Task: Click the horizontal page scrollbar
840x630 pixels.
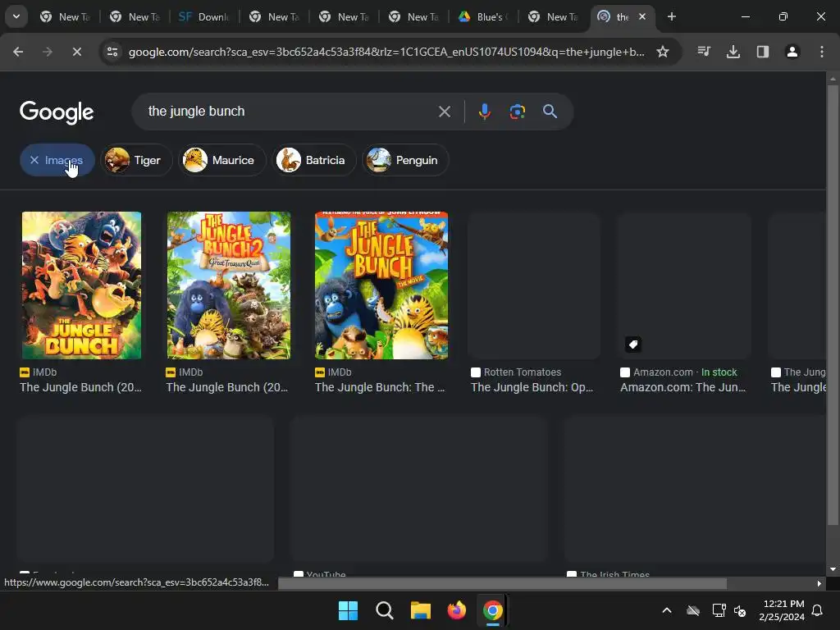Action: [x=502, y=583]
